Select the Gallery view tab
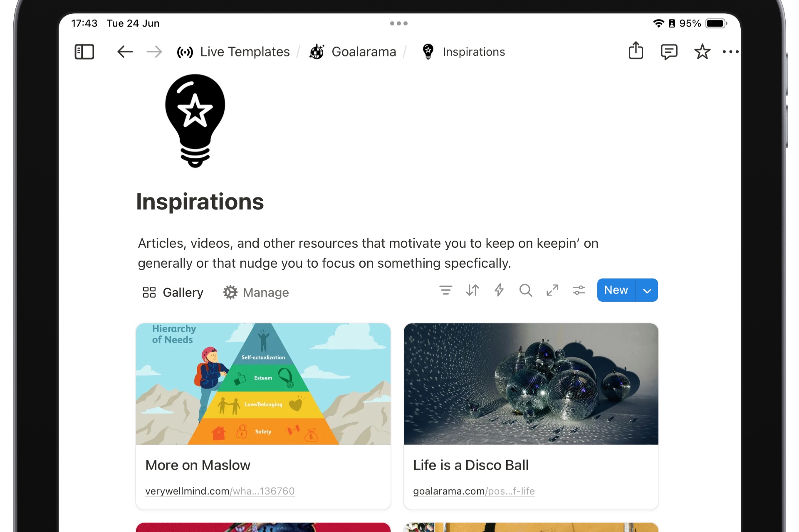 tap(173, 293)
